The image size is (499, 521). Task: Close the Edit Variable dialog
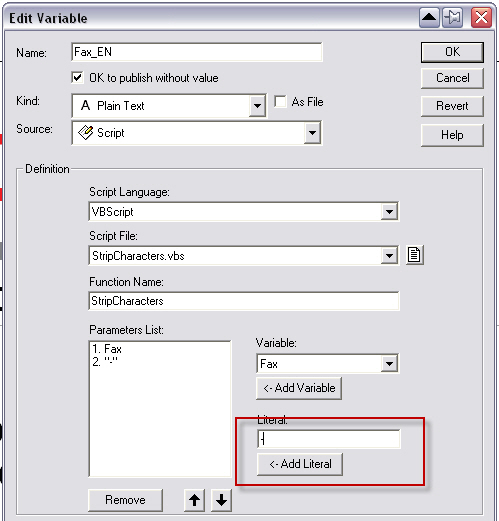(x=481, y=17)
